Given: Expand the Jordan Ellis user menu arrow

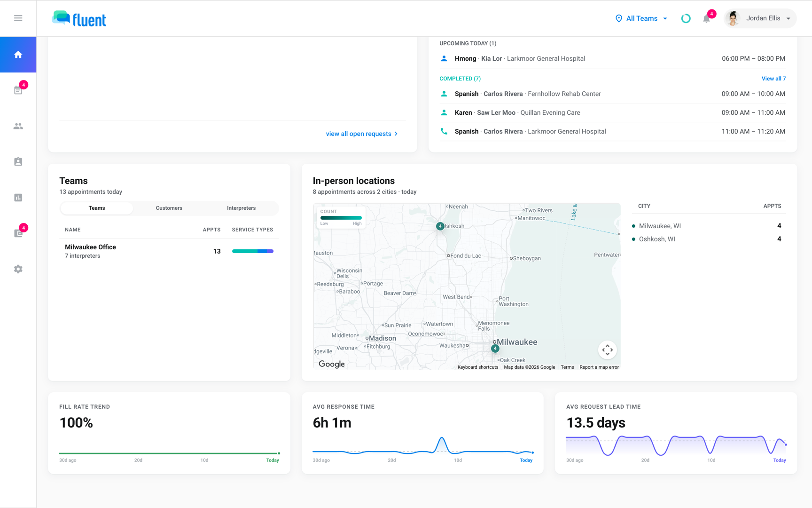Looking at the screenshot, I should tap(788, 18).
